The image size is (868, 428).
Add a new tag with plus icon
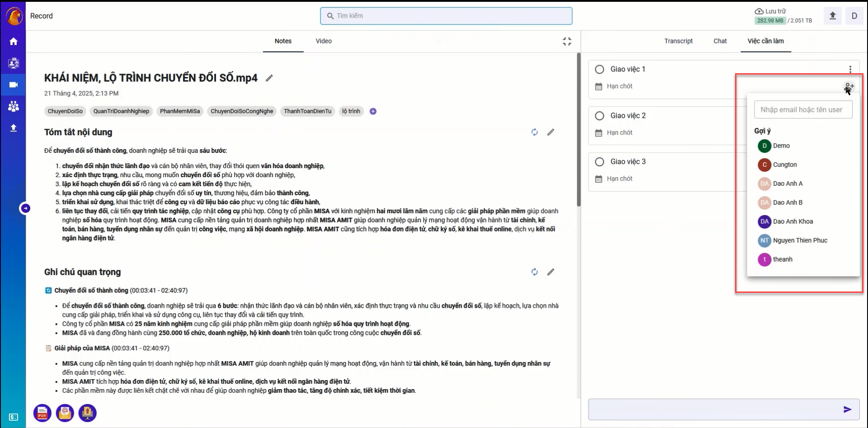[x=373, y=111]
